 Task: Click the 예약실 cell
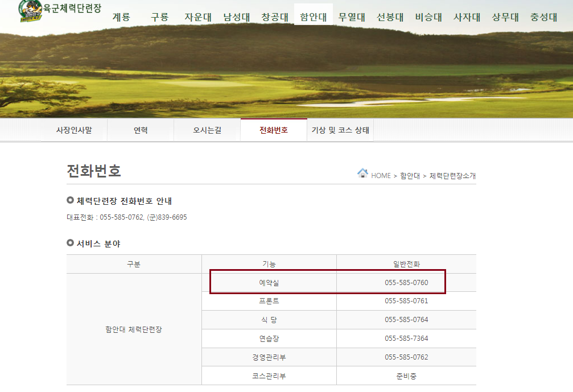click(269, 283)
